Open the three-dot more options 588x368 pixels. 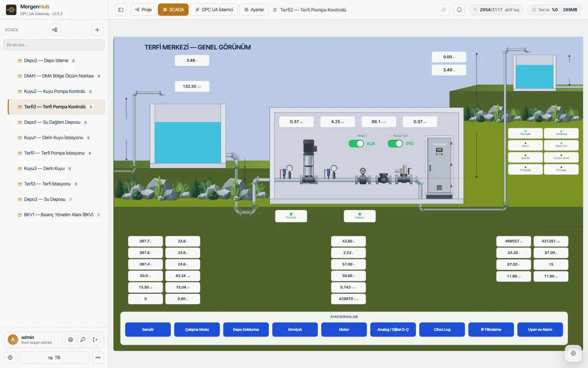tap(98, 357)
